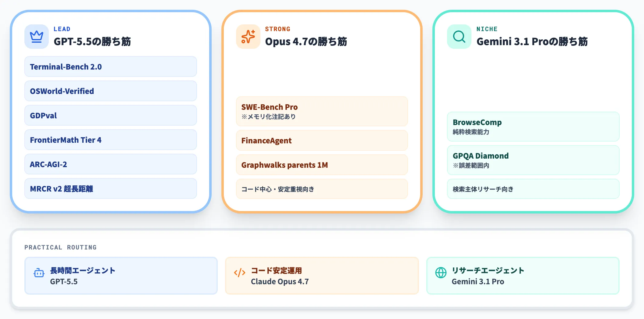Click the LEAD header badge
The width and height of the screenshot is (644, 319).
(62, 29)
